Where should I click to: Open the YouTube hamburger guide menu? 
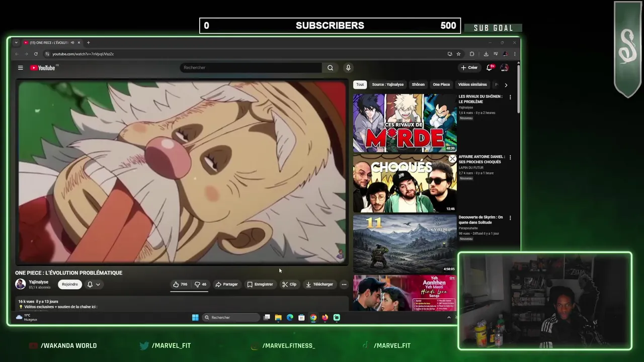click(20, 68)
